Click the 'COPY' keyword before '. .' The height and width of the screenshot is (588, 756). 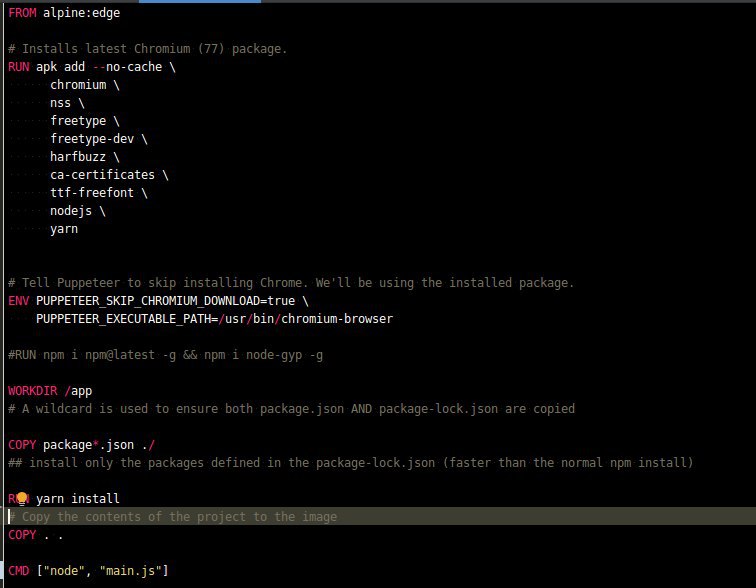(22, 535)
